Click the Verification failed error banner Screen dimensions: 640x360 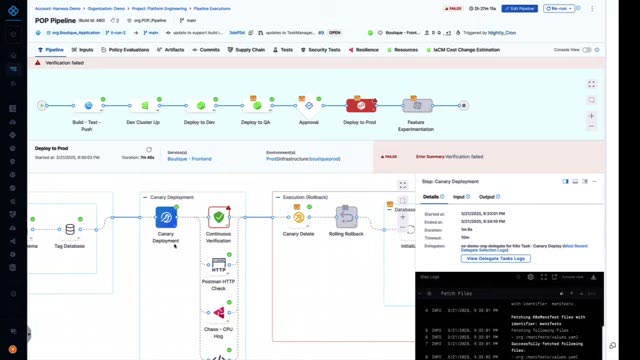point(316,63)
